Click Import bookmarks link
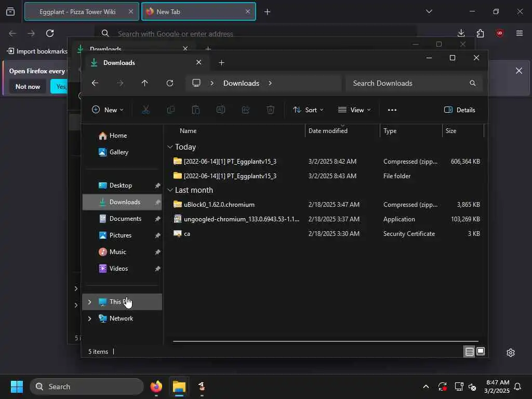The width and height of the screenshot is (532, 399). click(x=37, y=51)
